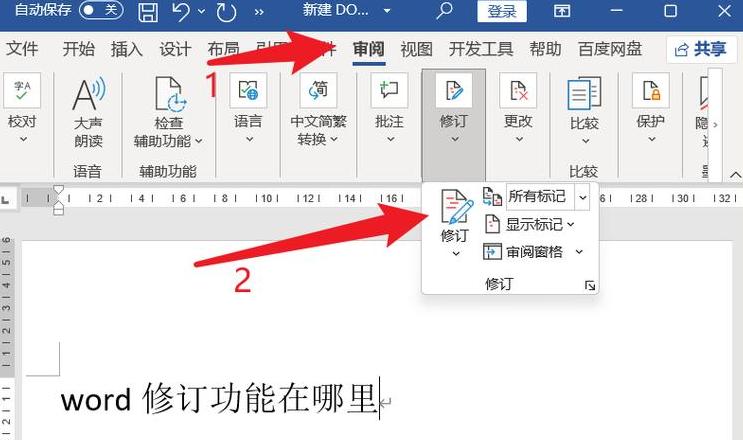
Task: Click the ribbon display options icon
Action: pyautogui.click(x=562, y=11)
